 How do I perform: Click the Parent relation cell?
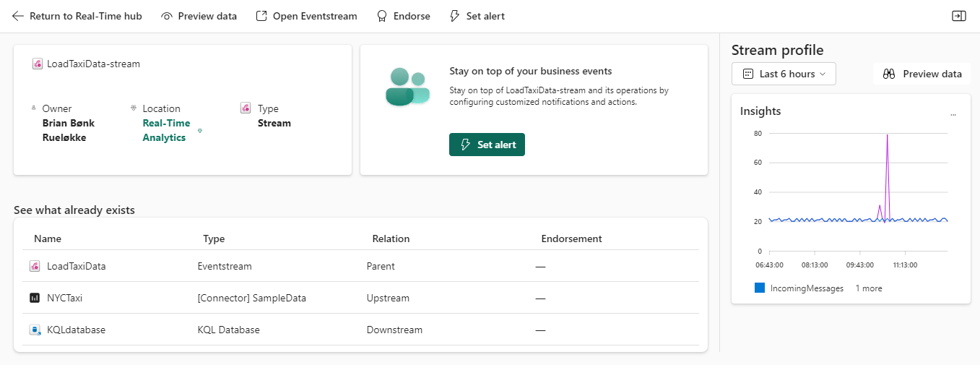pyautogui.click(x=381, y=266)
